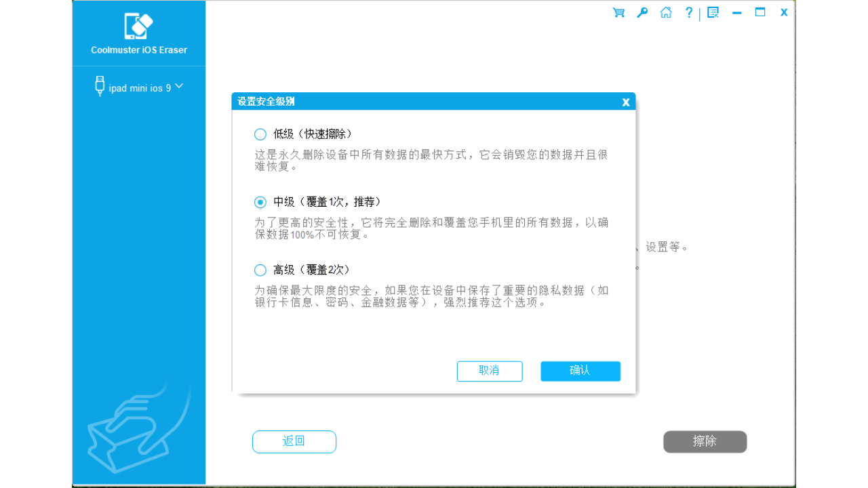The width and height of the screenshot is (868, 488).
Task: Choose the 高级（覆盖2次）erase level
Action: tap(260, 269)
